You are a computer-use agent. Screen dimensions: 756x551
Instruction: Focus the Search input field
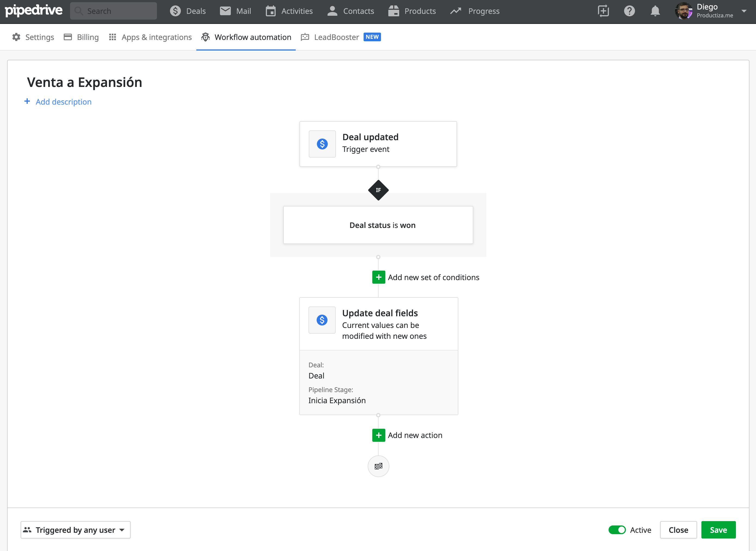[113, 11]
